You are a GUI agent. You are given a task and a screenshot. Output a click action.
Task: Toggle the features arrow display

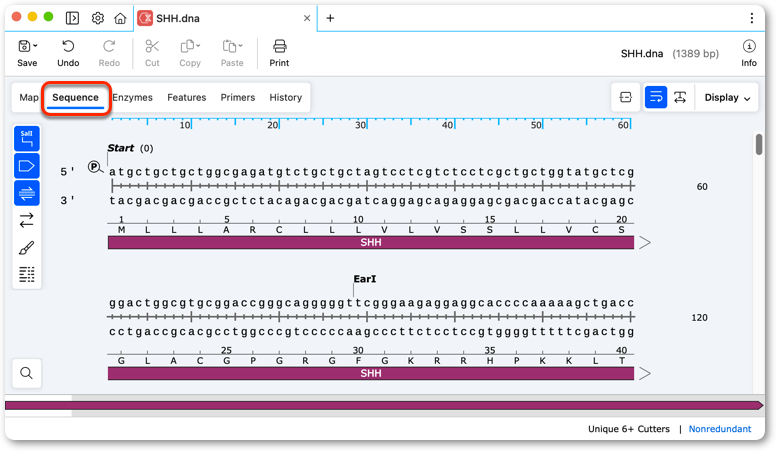pyautogui.click(x=27, y=166)
